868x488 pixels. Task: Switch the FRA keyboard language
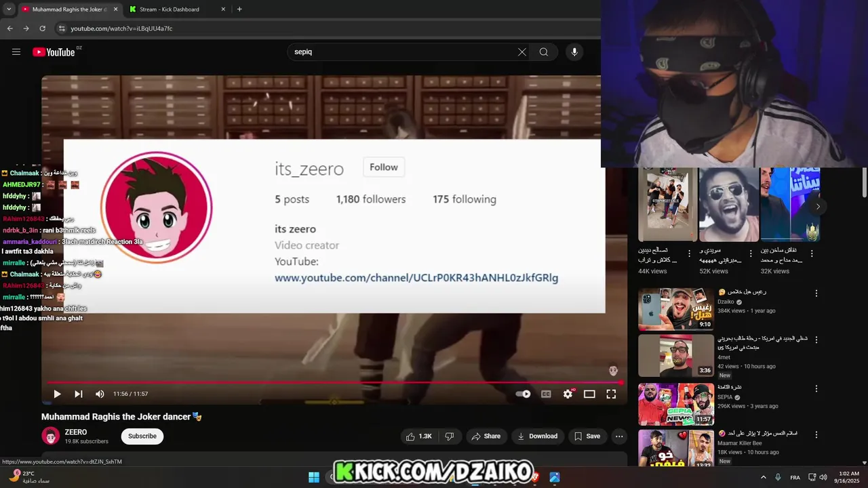click(795, 478)
